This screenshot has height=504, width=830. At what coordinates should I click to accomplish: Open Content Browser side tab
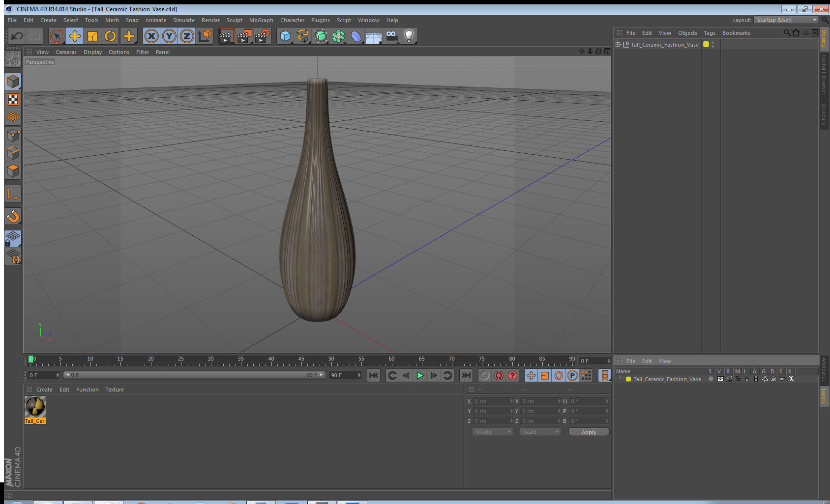pyautogui.click(x=824, y=74)
